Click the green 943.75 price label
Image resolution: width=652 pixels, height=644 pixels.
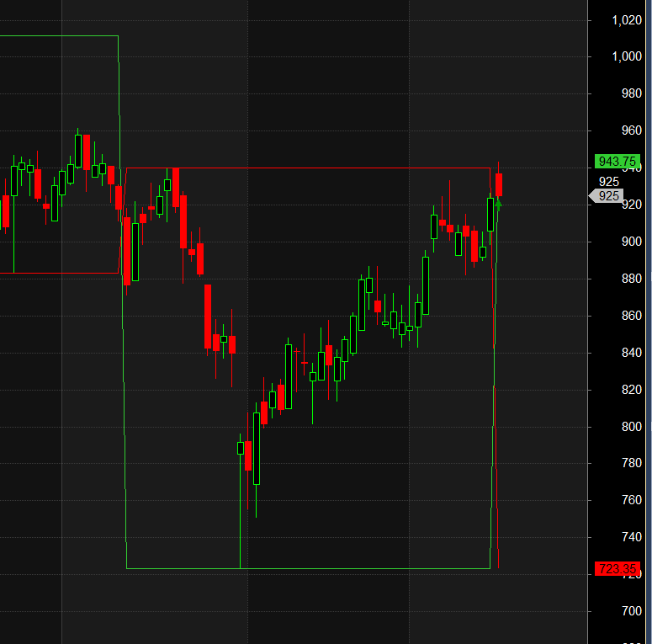tap(617, 162)
